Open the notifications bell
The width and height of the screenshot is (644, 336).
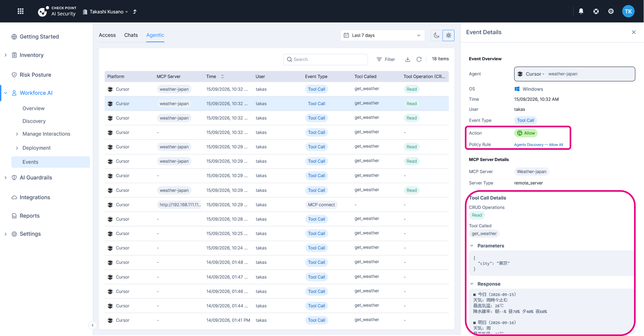(581, 11)
